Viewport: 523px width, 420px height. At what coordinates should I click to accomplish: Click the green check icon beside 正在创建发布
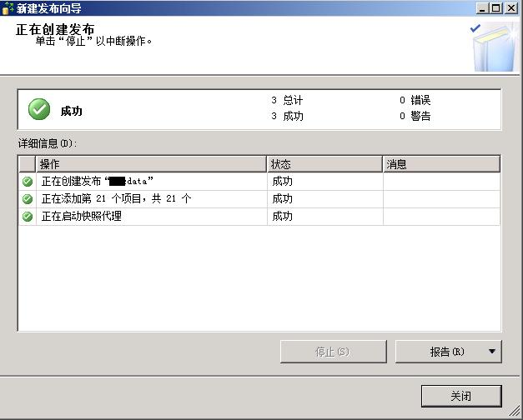pyautogui.click(x=28, y=182)
